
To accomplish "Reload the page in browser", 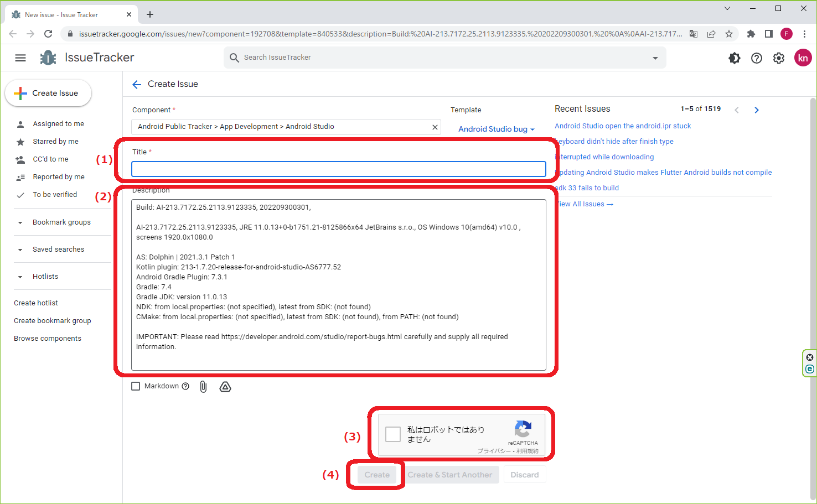I will (48, 34).
